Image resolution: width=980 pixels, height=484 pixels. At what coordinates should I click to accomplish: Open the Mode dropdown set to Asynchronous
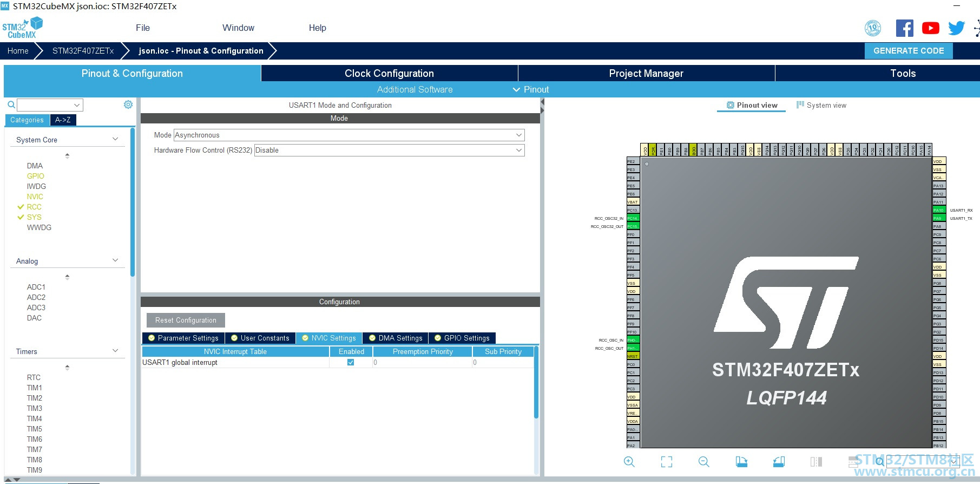click(x=349, y=135)
